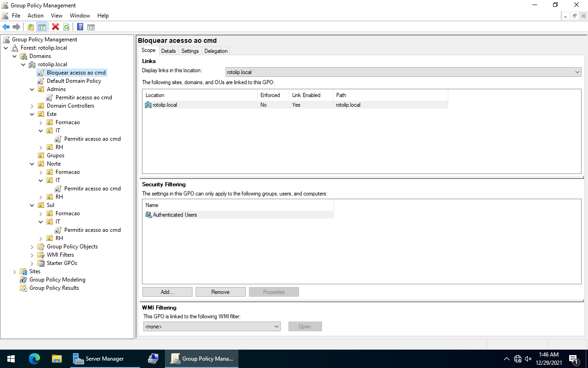Click the red Delete X icon
The width and height of the screenshot is (588, 368).
pyautogui.click(x=56, y=27)
